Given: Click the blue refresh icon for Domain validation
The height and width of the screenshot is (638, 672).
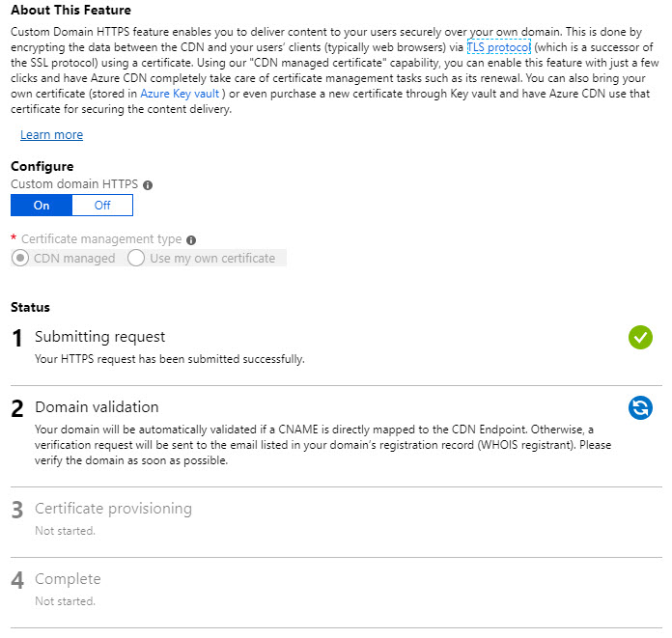Looking at the screenshot, I should click(x=640, y=407).
